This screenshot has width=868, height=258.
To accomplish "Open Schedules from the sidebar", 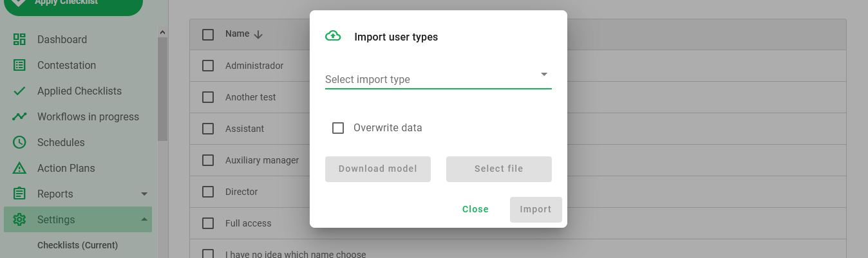I will pos(61,142).
